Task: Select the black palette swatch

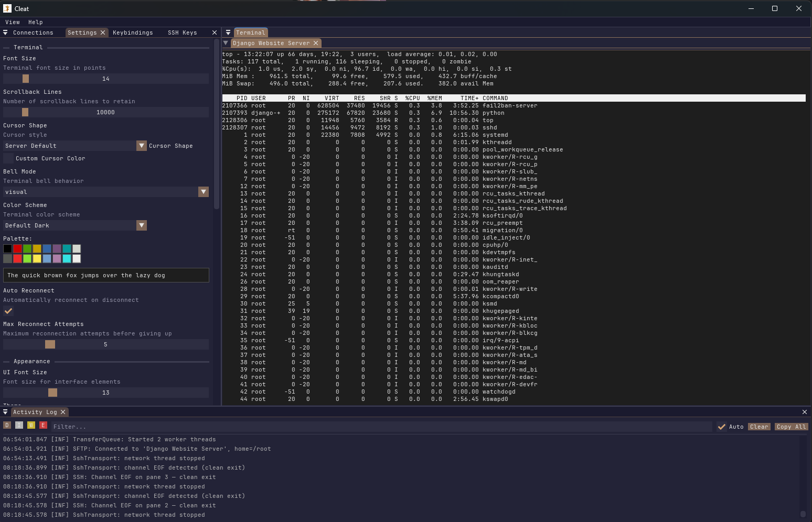Action: click(x=7, y=248)
